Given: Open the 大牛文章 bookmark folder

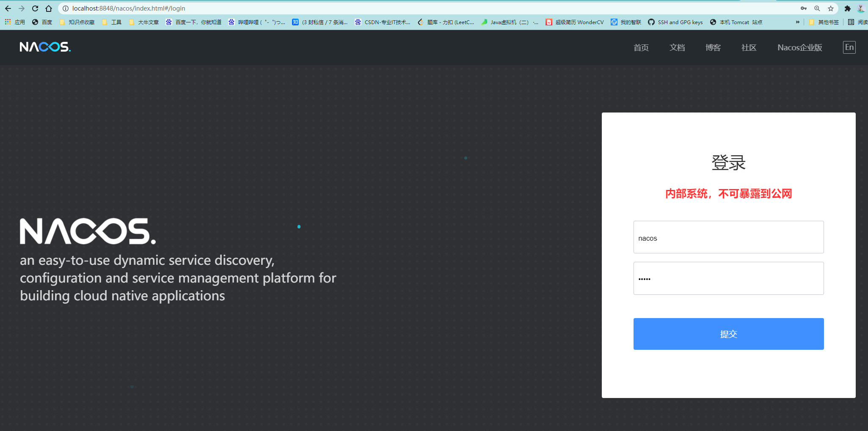Looking at the screenshot, I should click(144, 22).
